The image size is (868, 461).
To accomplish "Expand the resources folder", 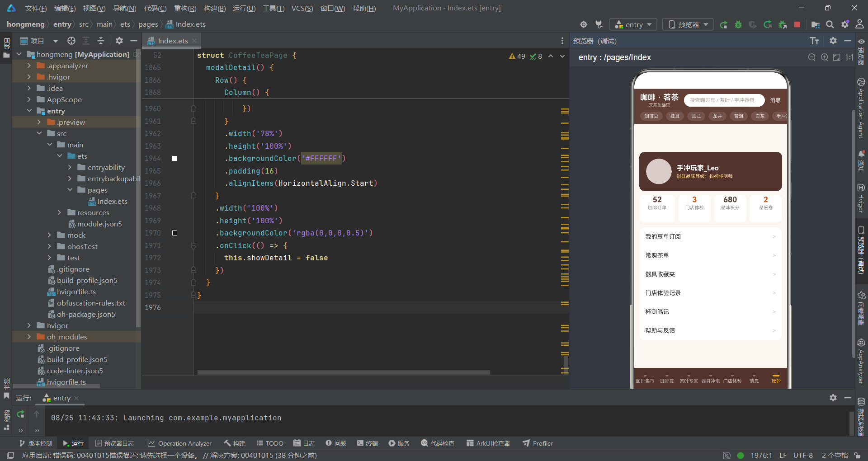I will pos(59,212).
